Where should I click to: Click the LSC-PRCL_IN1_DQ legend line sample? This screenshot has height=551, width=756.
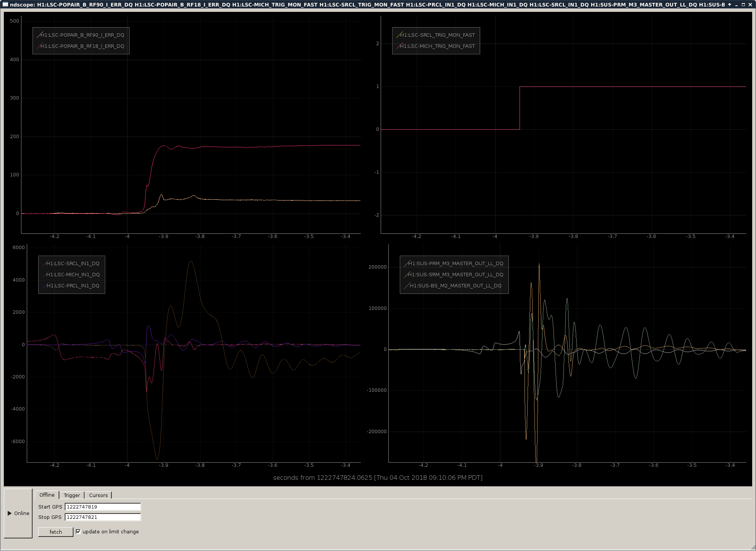coord(45,286)
